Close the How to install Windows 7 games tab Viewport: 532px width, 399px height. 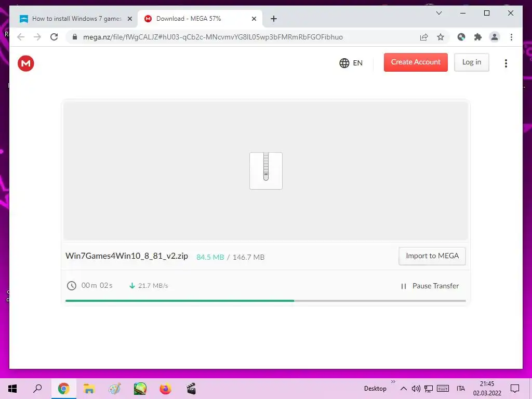[x=129, y=19]
